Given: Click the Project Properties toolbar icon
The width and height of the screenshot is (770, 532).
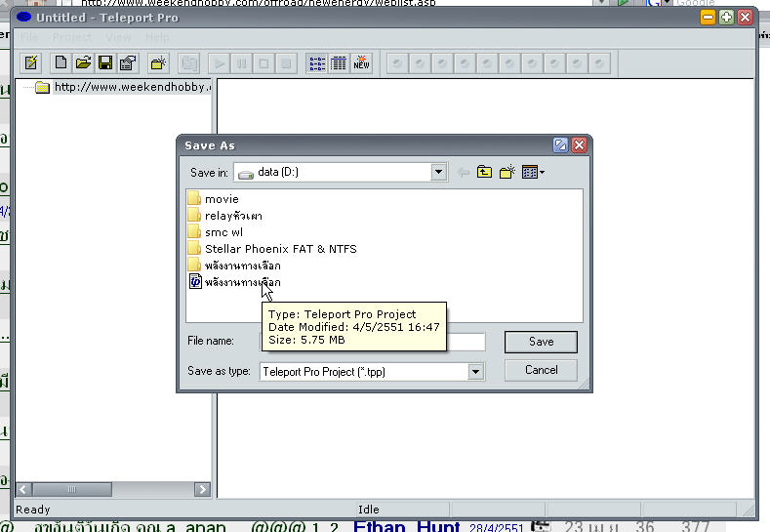Looking at the screenshot, I should click(127, 63).
